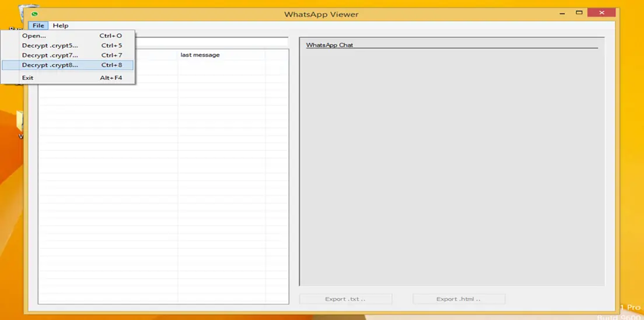644x320 pixels.
Task: Maximize the WhatsApp Viewer window
Action: pos(579,13)
